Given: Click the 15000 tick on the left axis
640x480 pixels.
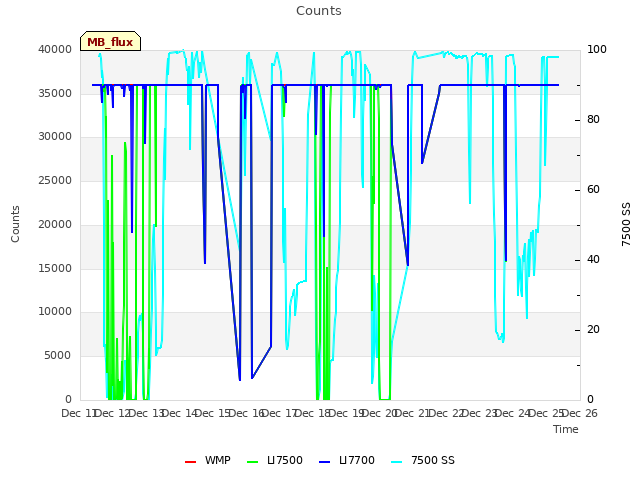Looking at the screenshot, I should pyautogui.click(x=55, y=268).
